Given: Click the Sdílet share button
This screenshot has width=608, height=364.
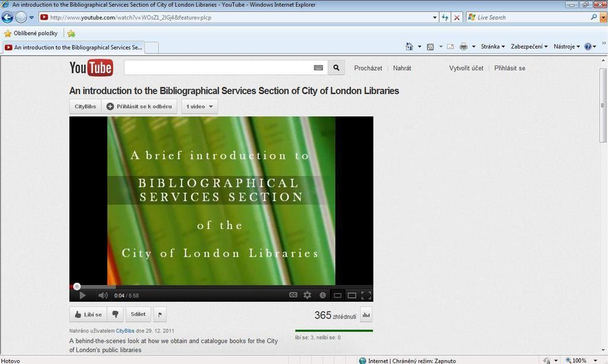Looking at the screenshot, I should tap(138, 314).
